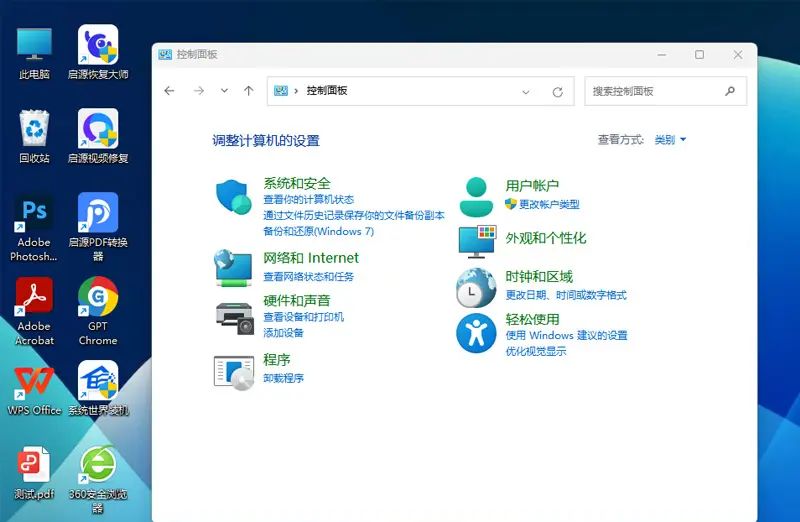The image size is (800, 522).
Task: Click 控制面板 breadcrumb in address bar
Action: click(327, 91)
